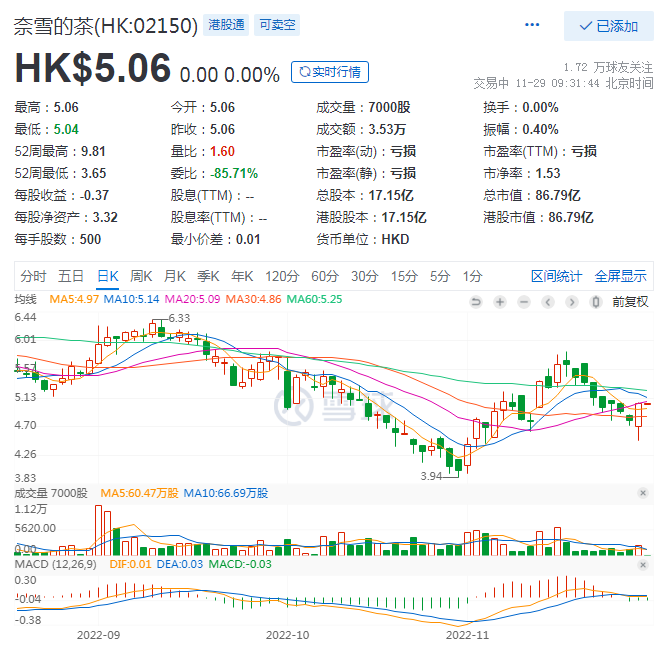Image resolution: width=665 pixels, height=648 pixels.
Task: Switch to the 15分 interval tab
Action: (404, 277)
